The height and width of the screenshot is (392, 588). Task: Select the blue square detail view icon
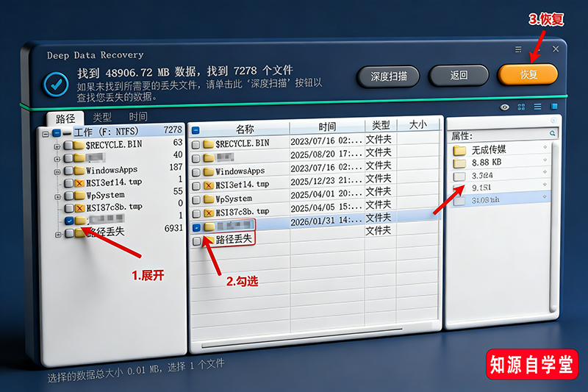554,107
